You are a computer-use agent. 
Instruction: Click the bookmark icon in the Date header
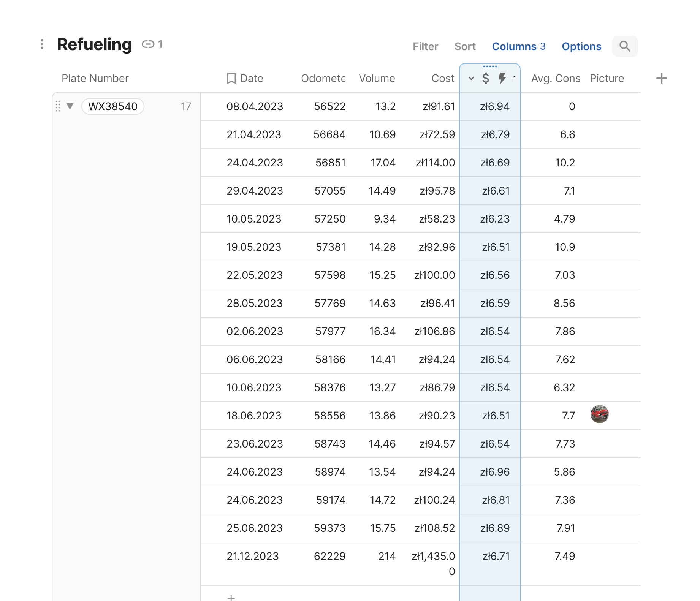tap(231, 79)
